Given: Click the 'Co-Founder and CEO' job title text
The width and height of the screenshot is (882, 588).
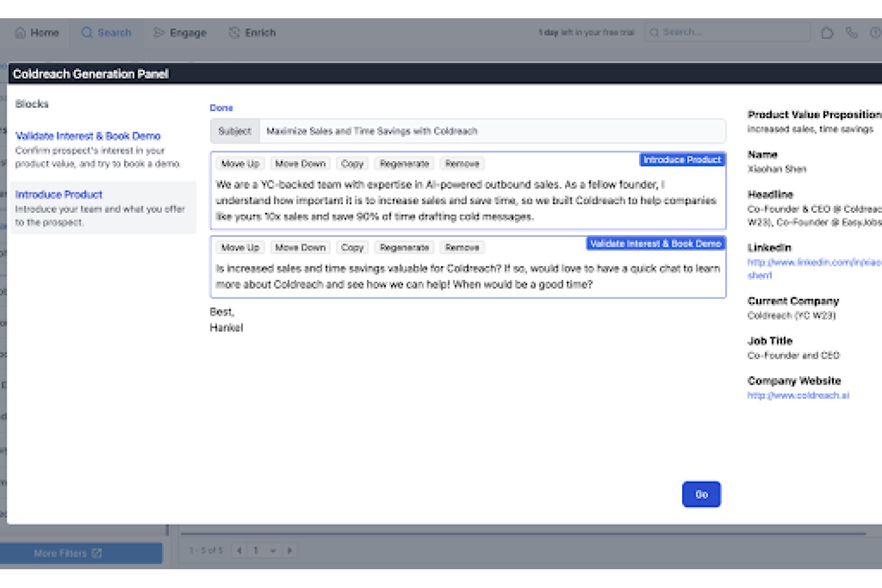Looking at the screenshot, I should point(793,356).
